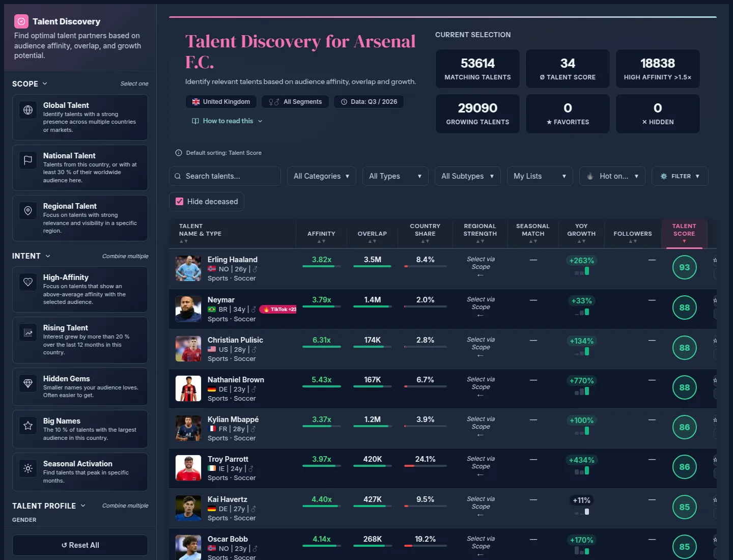The width and height of the screenshot is (733, 560).
Task: Enable the Rising Talent intent
Action: [80, 340]
